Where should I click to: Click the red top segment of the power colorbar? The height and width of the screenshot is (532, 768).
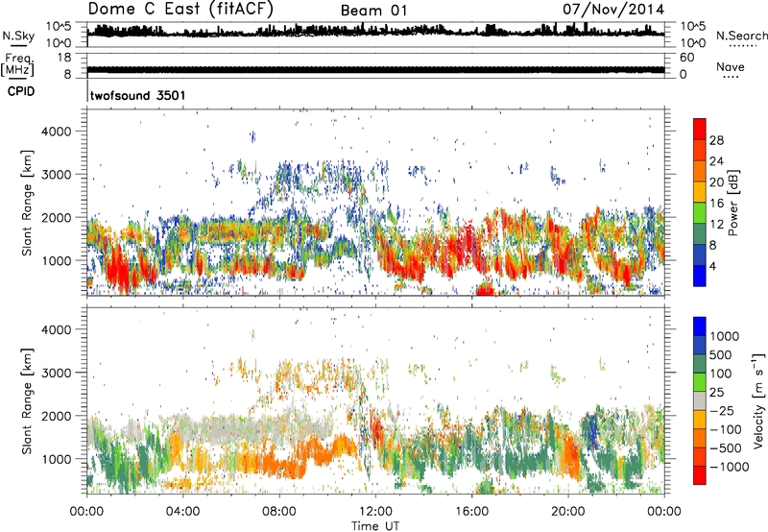tap(700, 127)
